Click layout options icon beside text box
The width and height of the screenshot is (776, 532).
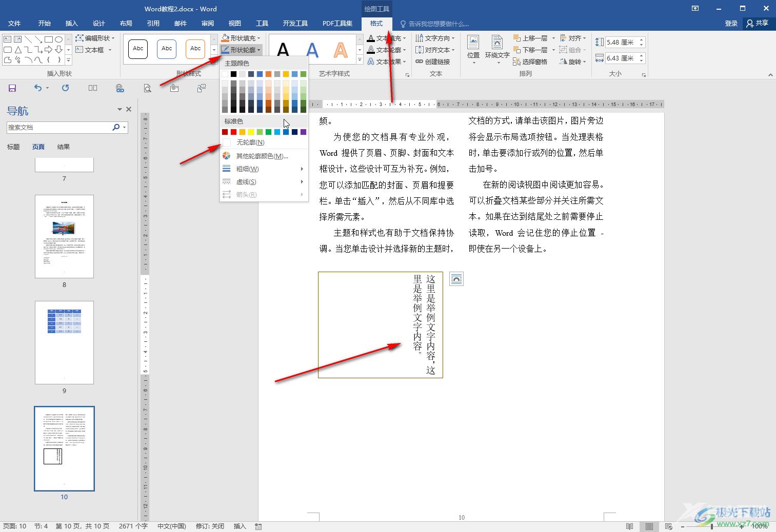[x=456, y=279]
